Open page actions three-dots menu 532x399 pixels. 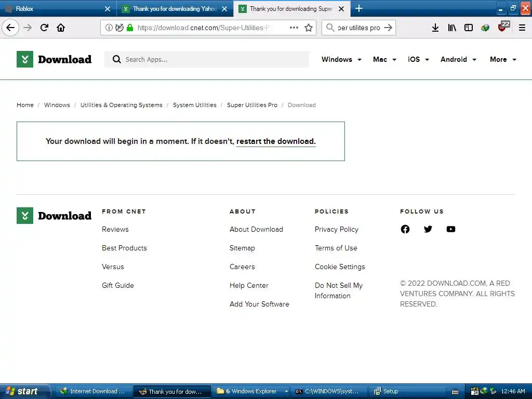pos(294,28)
